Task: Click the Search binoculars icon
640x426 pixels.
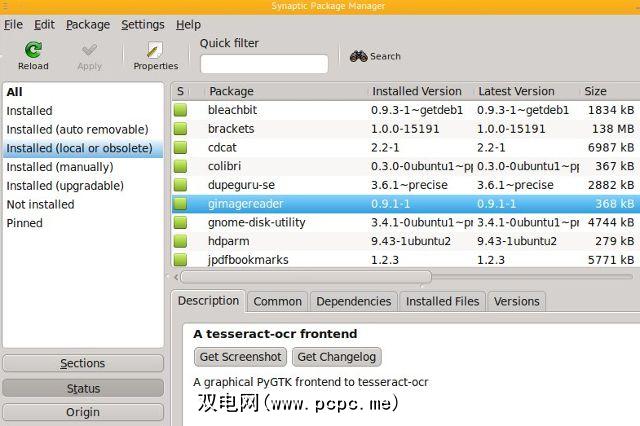Action: tap(358, 56)
